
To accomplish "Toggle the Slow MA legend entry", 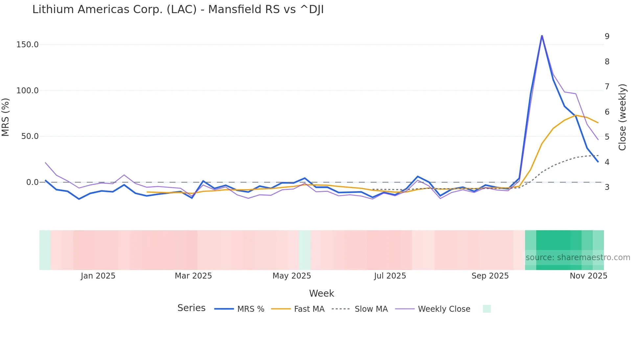I will 360,309.
